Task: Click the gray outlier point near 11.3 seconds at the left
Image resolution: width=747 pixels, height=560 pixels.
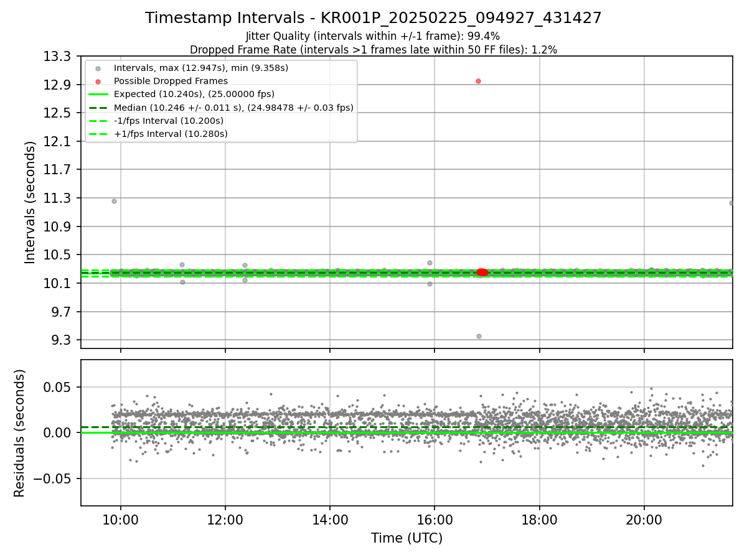Action: click(114, 201)
